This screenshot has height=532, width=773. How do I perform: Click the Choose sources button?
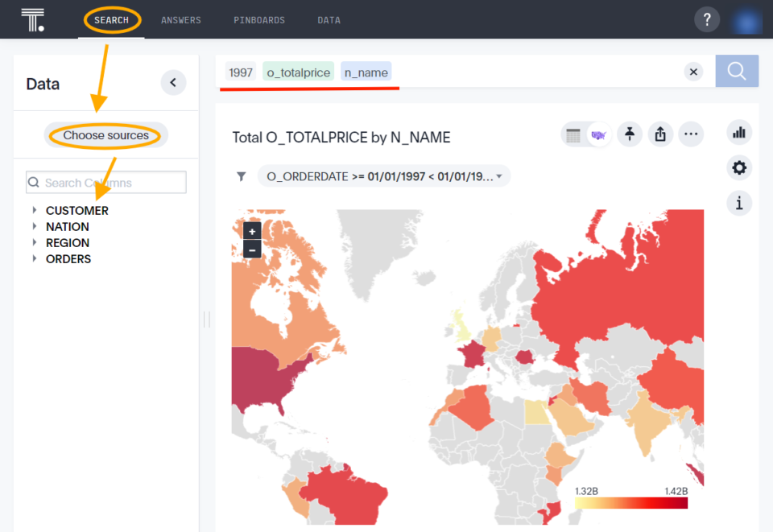pos(105,136)
